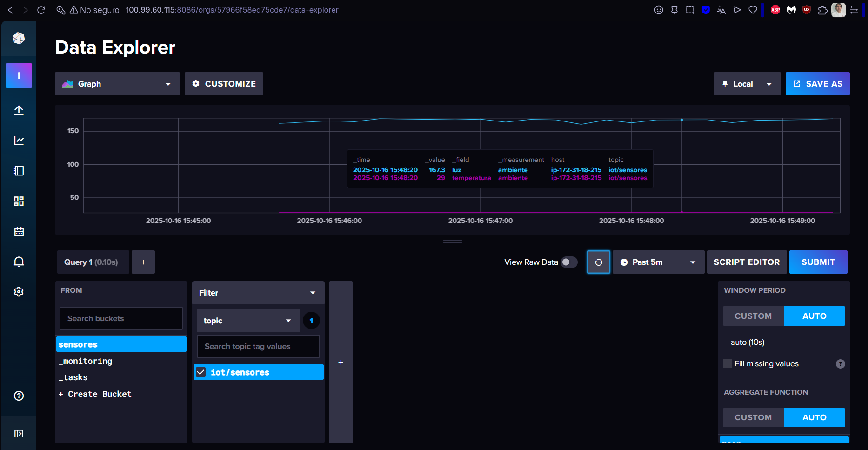Open the topic tag key dropdown
868x450 pixels.
(x=248, y=321)
